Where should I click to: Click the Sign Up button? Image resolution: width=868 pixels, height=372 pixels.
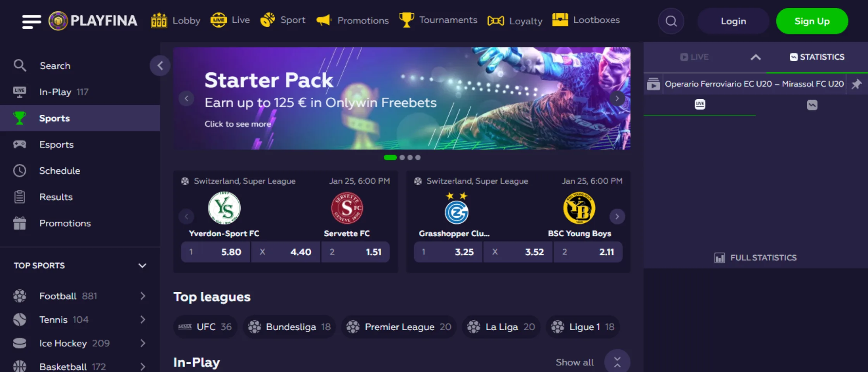coord(812,21)
